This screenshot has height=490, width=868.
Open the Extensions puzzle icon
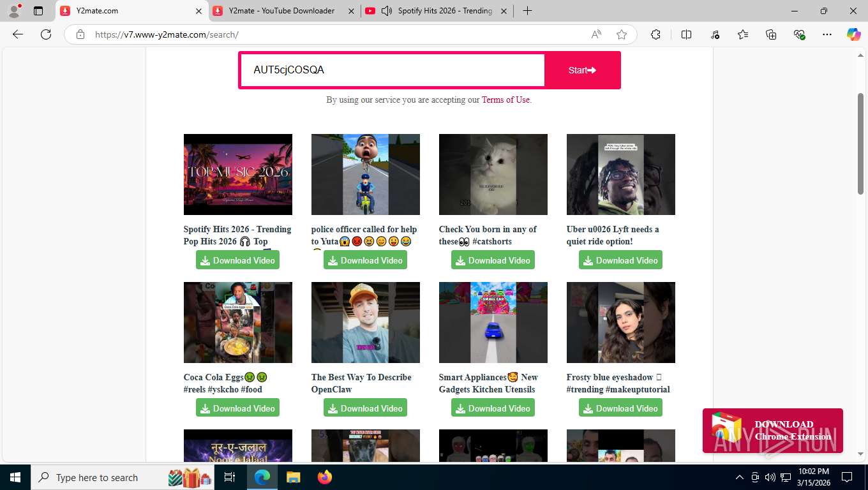coord(655,34)
